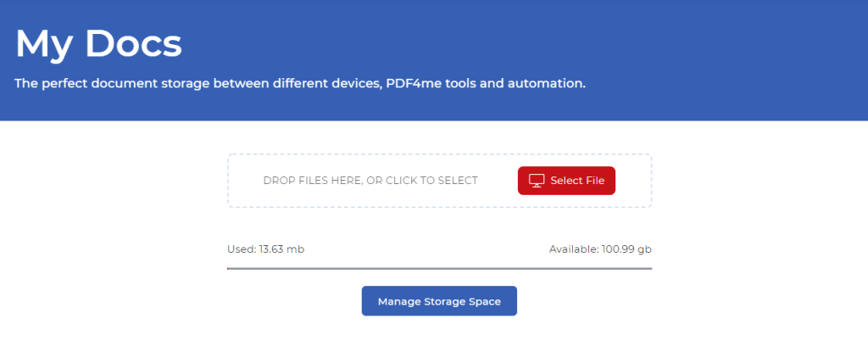Select the 'Used: 13.63 mb' label

pos(265,249)
